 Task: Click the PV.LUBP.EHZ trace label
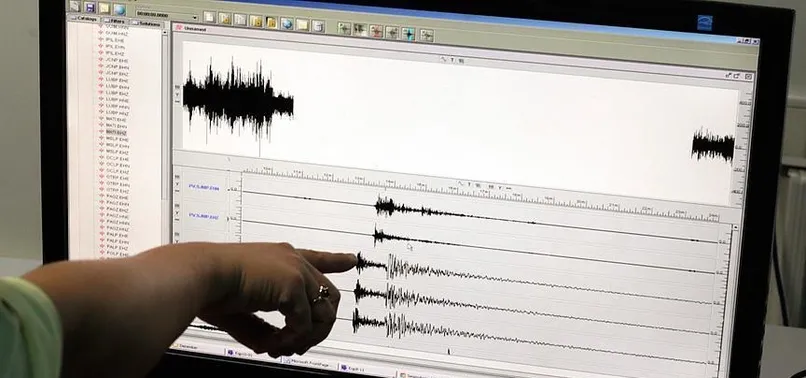coord(204,216)
